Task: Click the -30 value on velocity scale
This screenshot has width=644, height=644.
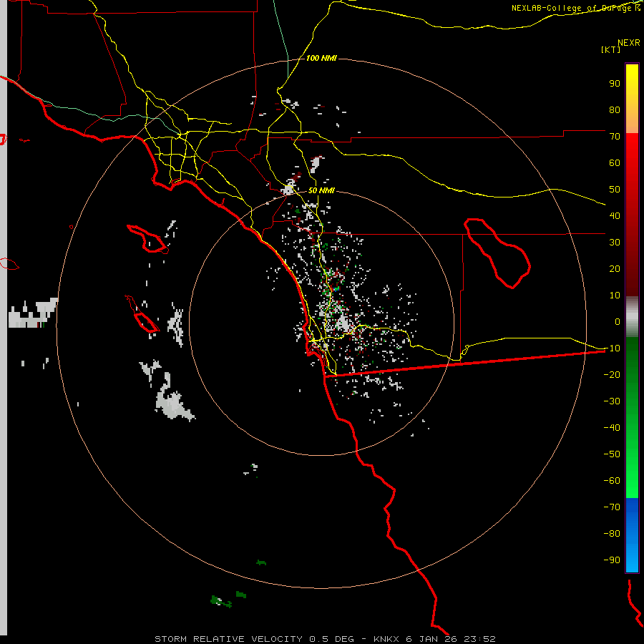Action: point(612,401)
